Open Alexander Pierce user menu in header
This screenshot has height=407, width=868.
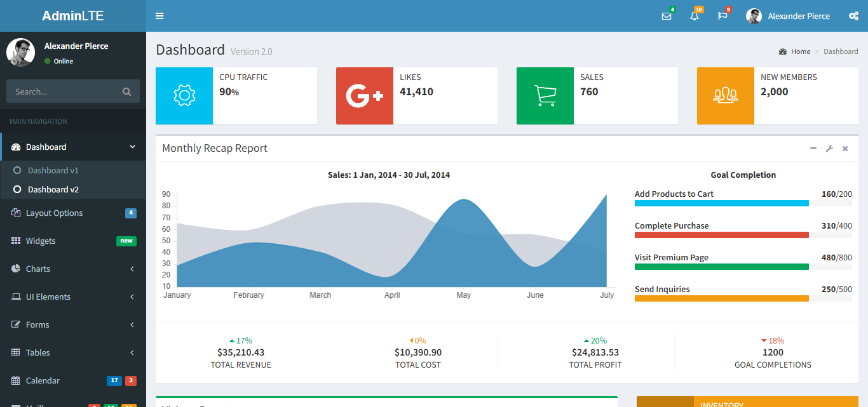[x=789, y=17]
